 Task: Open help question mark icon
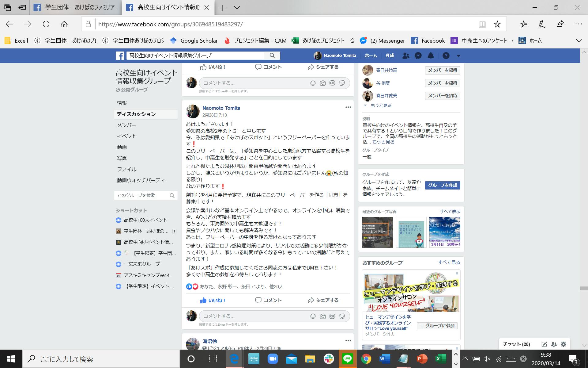[x=446, y=56]
